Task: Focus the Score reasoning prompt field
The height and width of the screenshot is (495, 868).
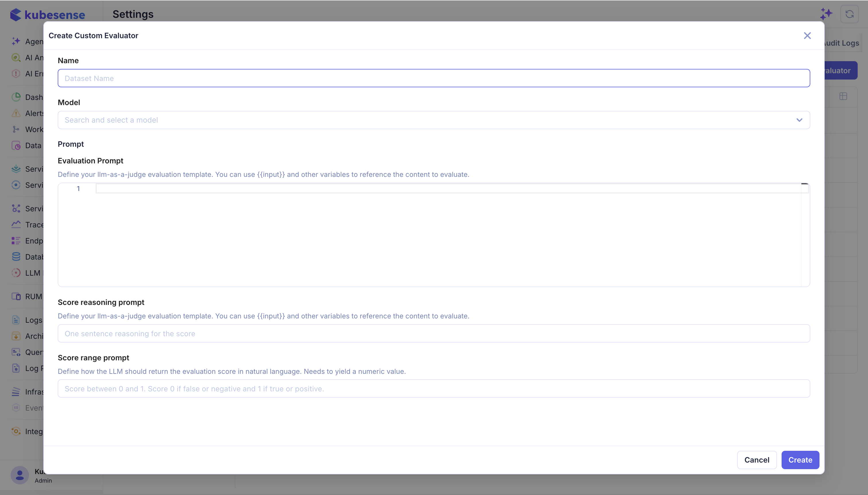Action: [x=434, y=334]
